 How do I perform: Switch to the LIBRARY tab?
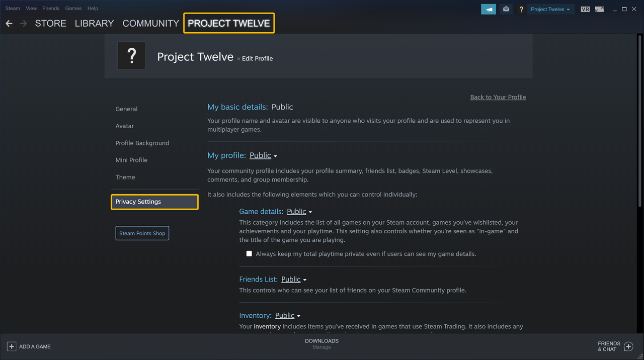click(x=94, y=24)
